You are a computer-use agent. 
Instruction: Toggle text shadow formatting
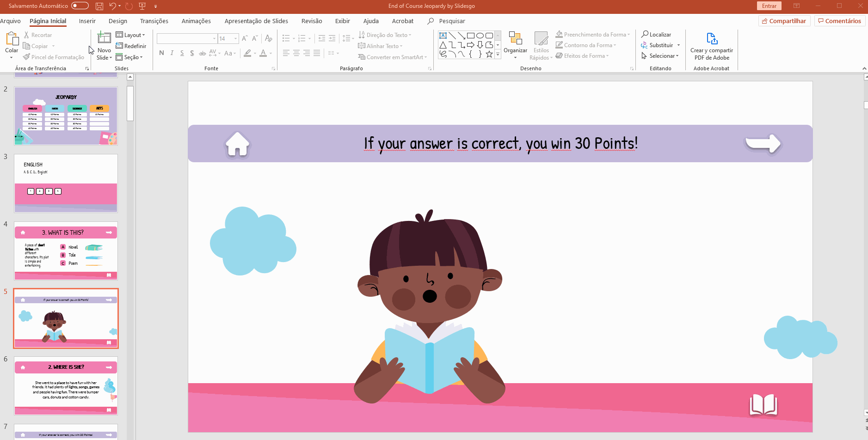point(192,53)
